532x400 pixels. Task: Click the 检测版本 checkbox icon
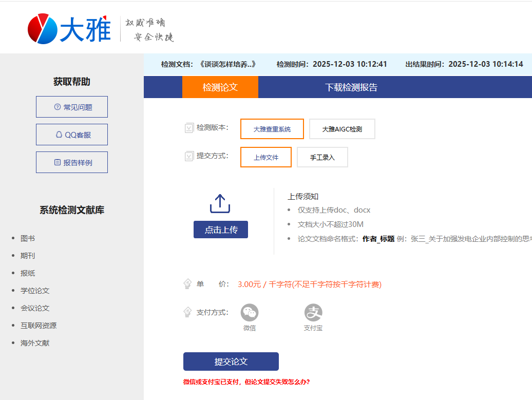(x=189, y=127)
